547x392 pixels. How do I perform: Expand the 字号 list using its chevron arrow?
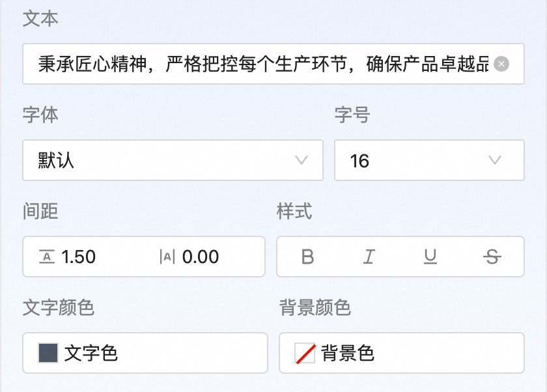(x=494, y=160)
